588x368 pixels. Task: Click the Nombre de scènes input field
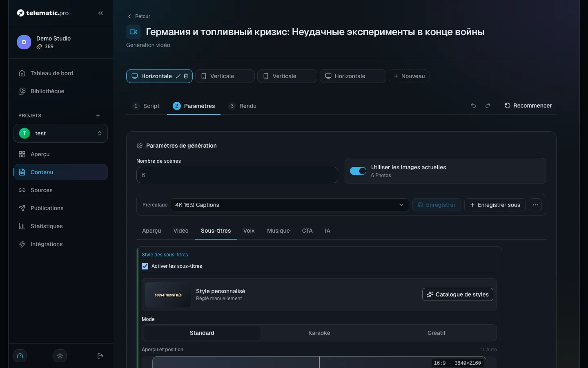coord(237,175)
